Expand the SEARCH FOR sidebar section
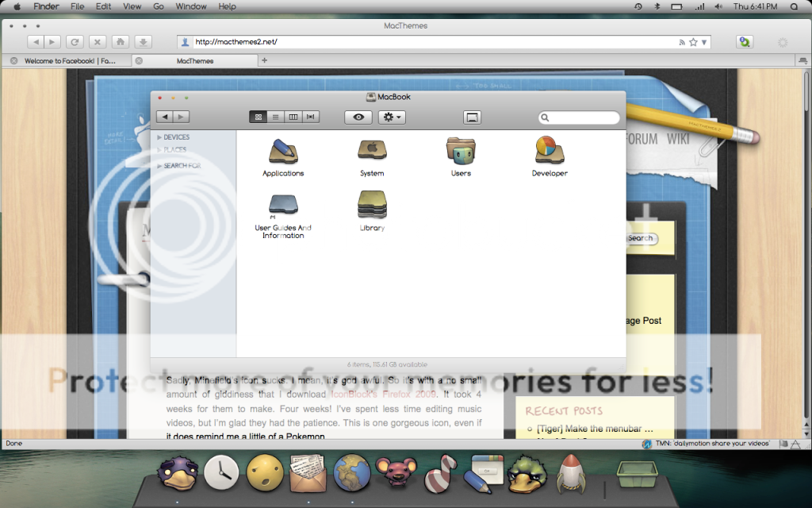Viewport: 812px width, 508px height. click(159, 166)
